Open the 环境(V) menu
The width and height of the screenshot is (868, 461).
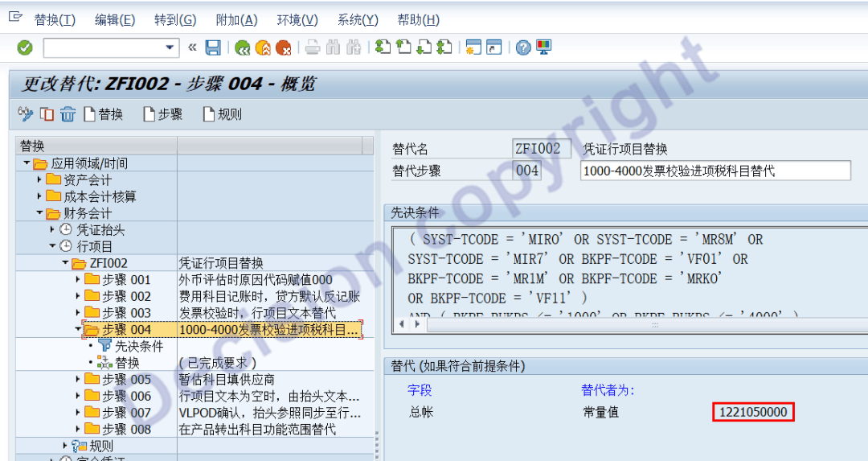pyautogui.click(x=297, y=20)
